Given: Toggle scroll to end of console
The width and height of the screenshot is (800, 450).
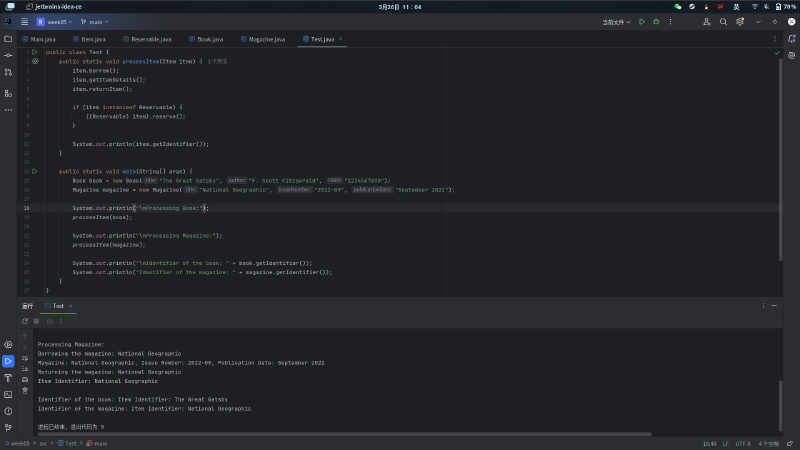Looking at the screenshot, I should [x=25, y=369].
